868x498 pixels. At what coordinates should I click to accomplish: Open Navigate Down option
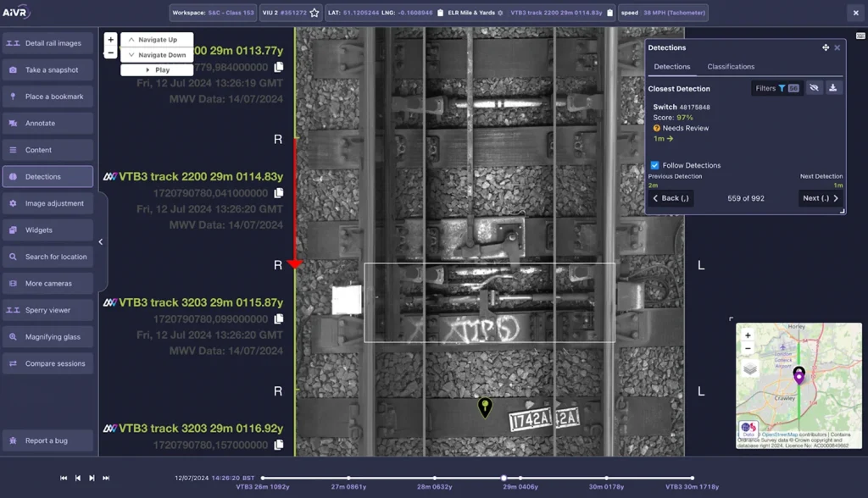pyautogui.click(x=157, y=54)
